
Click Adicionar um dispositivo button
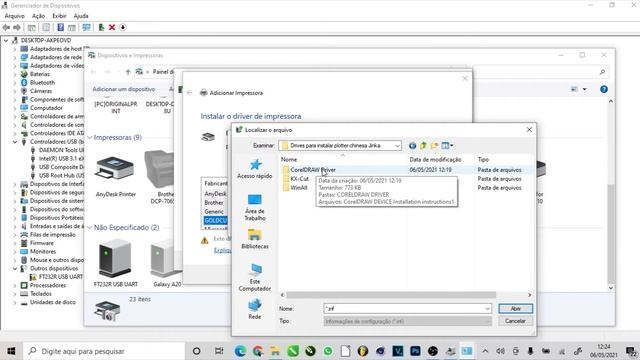124,89
